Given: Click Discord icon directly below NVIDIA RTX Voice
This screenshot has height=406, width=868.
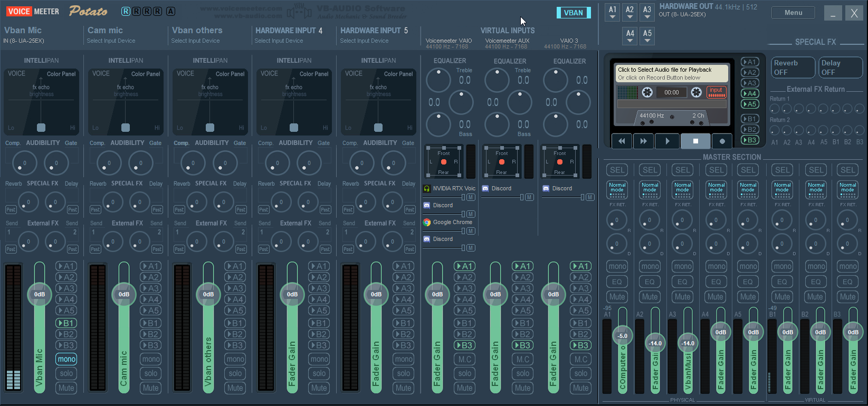Looking at the screenshot, I should pos(427,206).
